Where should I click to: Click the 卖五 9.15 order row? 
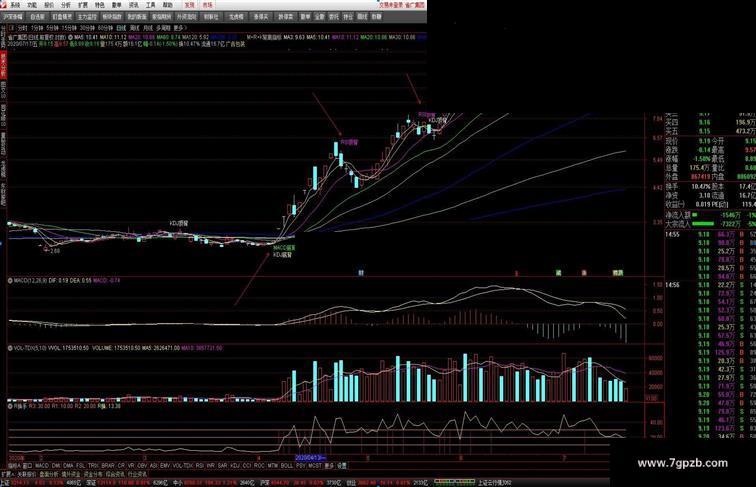pyautogui.click(x=711, y=131)
